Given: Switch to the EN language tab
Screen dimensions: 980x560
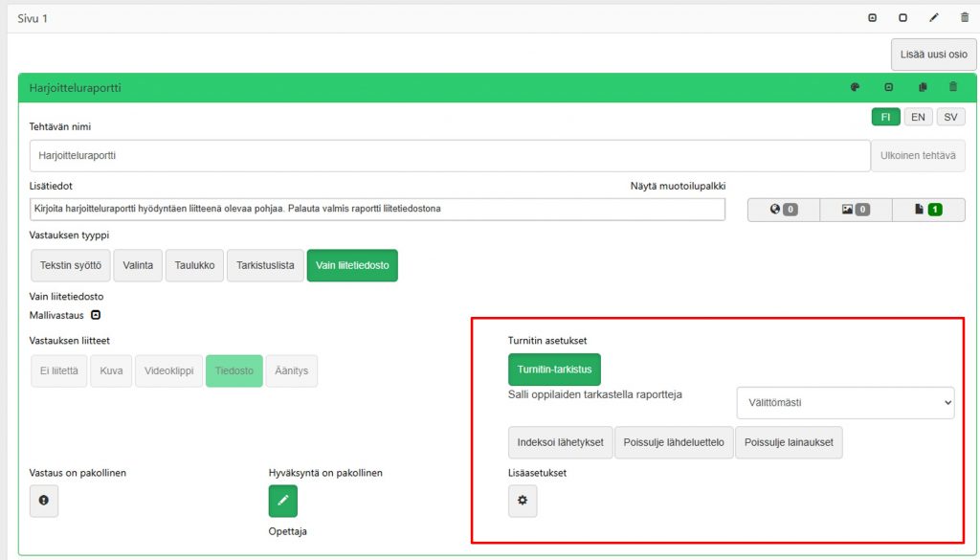Looking at the screenshot, I should point(917,117).
